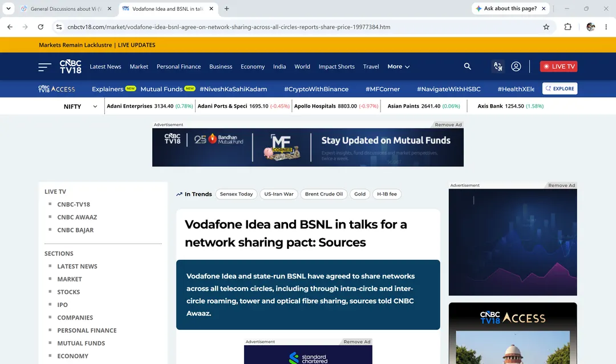Open IPO sidebar section
This screenshot has height=364, width=616.
(x=63, y=305)
